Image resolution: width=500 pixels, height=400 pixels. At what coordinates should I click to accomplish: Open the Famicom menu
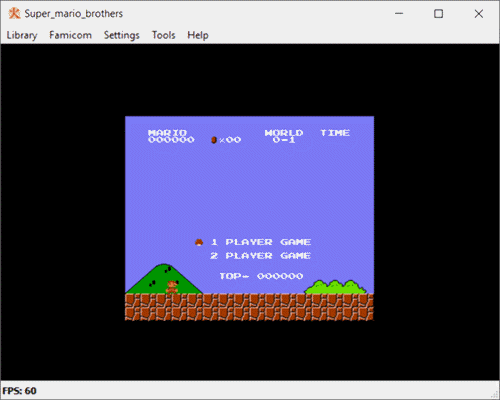(x=70, y=35)
